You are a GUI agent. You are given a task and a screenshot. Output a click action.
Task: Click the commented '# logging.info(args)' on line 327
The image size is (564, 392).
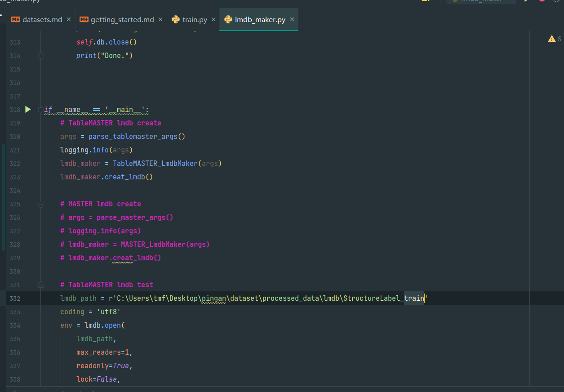[101, 231]
